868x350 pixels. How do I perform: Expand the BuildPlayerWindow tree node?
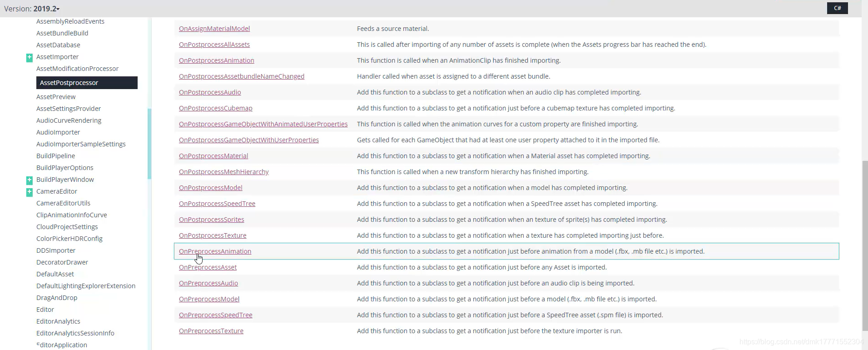[x=30, y=180]
